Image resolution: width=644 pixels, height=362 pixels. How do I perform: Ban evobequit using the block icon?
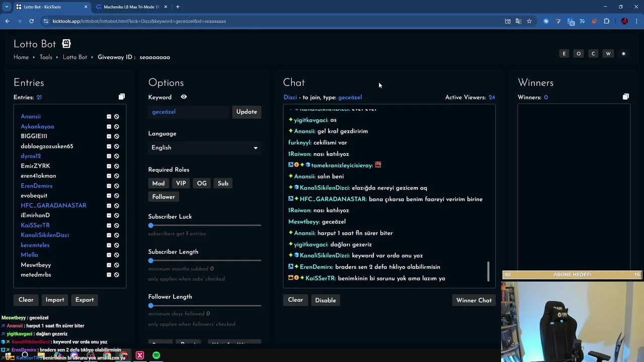coord(116,196)
